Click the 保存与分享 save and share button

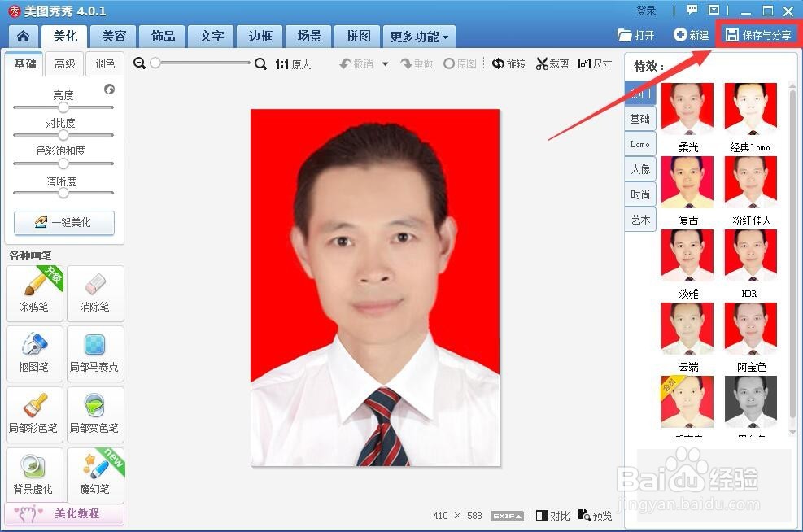click(x=758, y=34)
